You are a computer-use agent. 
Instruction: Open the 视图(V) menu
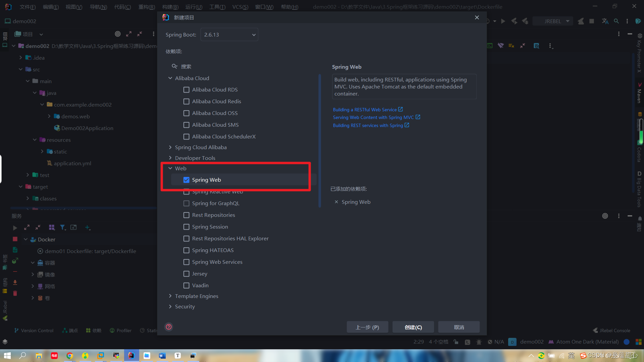[74, 7]
